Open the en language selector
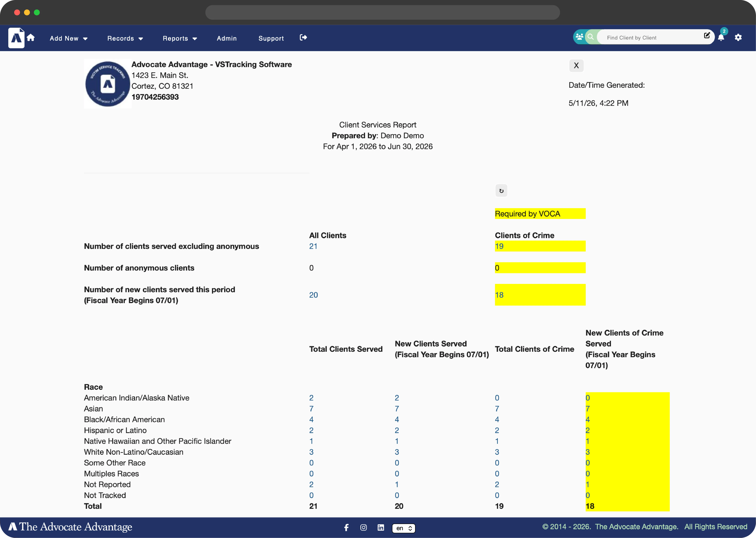The width and height of the screenshot is (756, 538). tap(404, 528)
